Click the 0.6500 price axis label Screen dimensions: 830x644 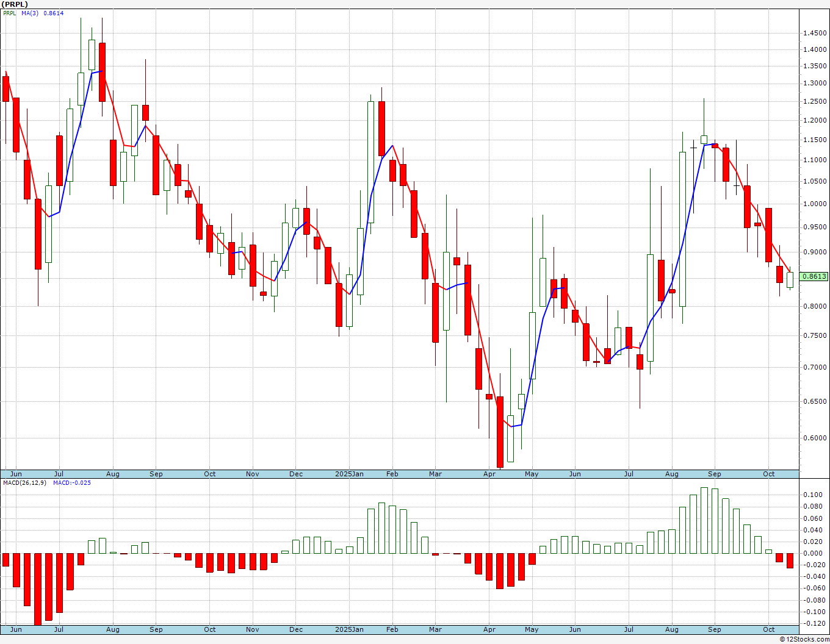click(816, 401)
